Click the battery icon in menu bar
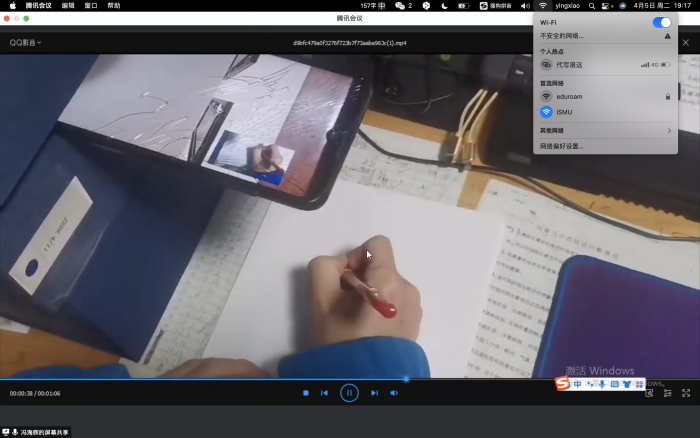The image size is (700, 438). coord(464,6)
